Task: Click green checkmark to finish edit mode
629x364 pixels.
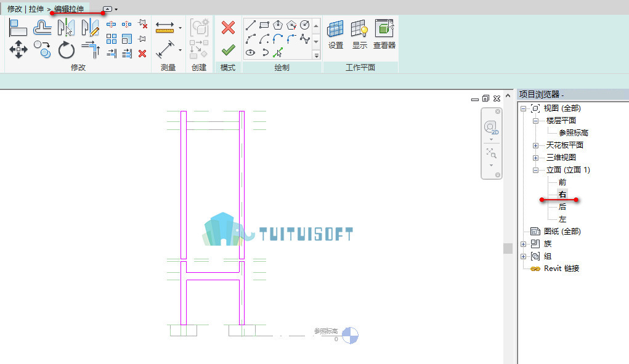Action: click(x=228, y=50)
